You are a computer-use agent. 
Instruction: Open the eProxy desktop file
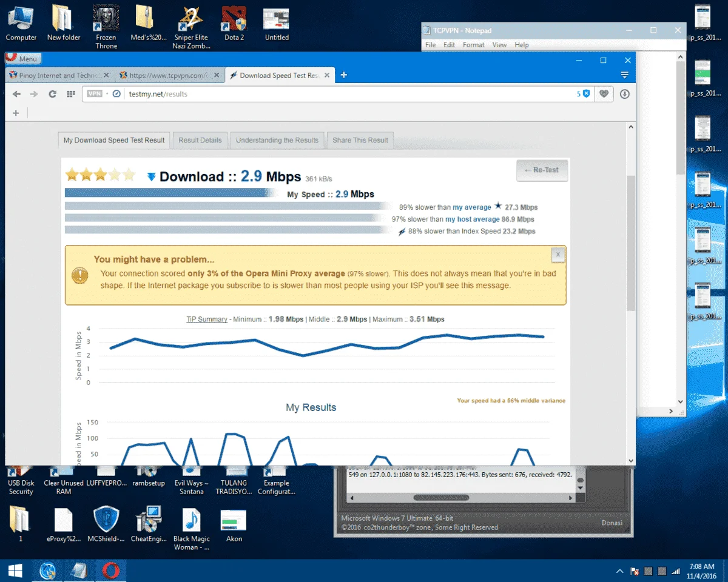pos(64,524)
